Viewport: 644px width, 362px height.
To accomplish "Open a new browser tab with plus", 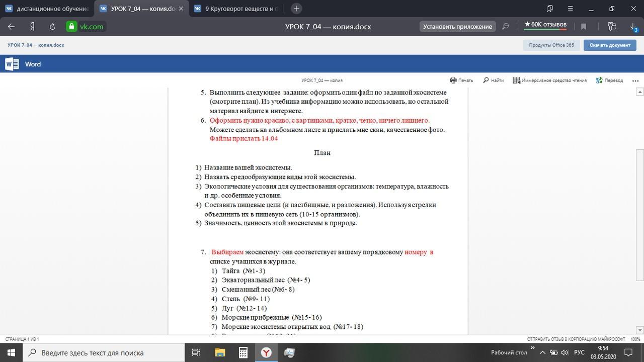I will click(x=296, y=9).
